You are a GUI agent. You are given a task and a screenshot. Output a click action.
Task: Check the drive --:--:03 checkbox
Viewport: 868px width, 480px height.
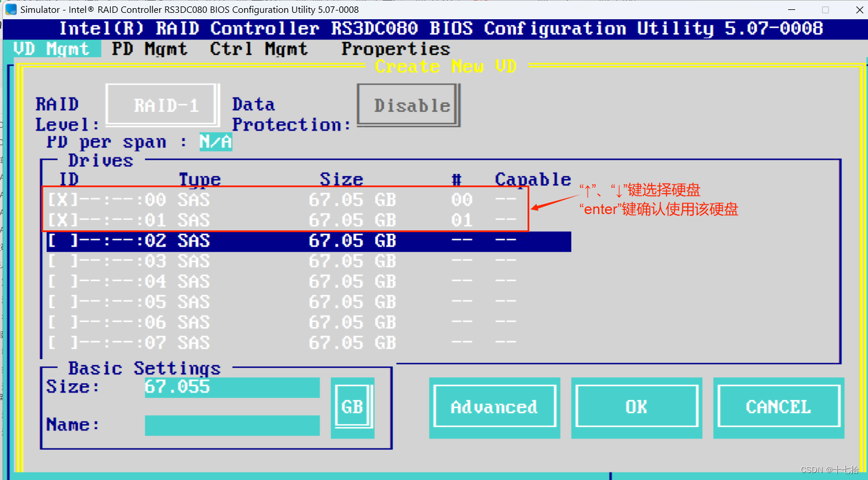pos(62,261)
